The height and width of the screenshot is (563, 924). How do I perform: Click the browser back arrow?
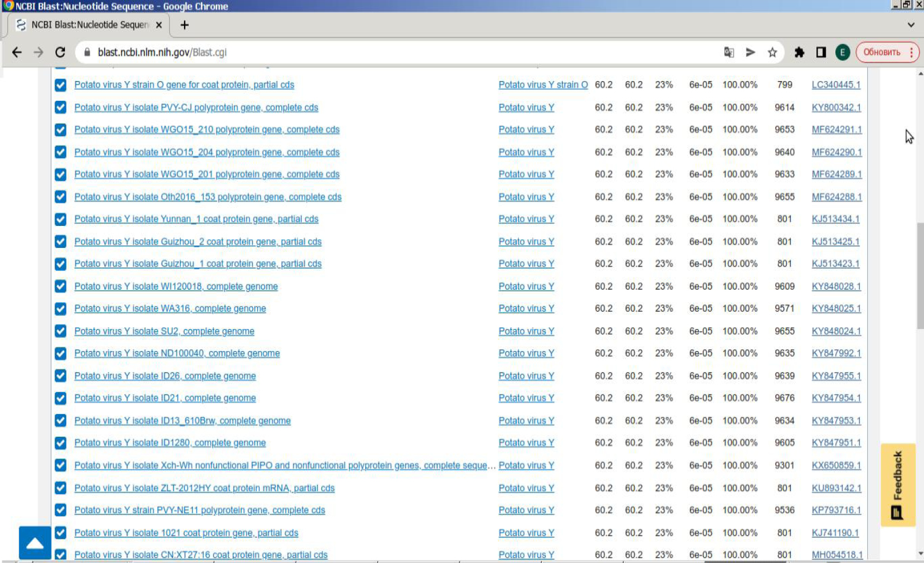(17, 52)
